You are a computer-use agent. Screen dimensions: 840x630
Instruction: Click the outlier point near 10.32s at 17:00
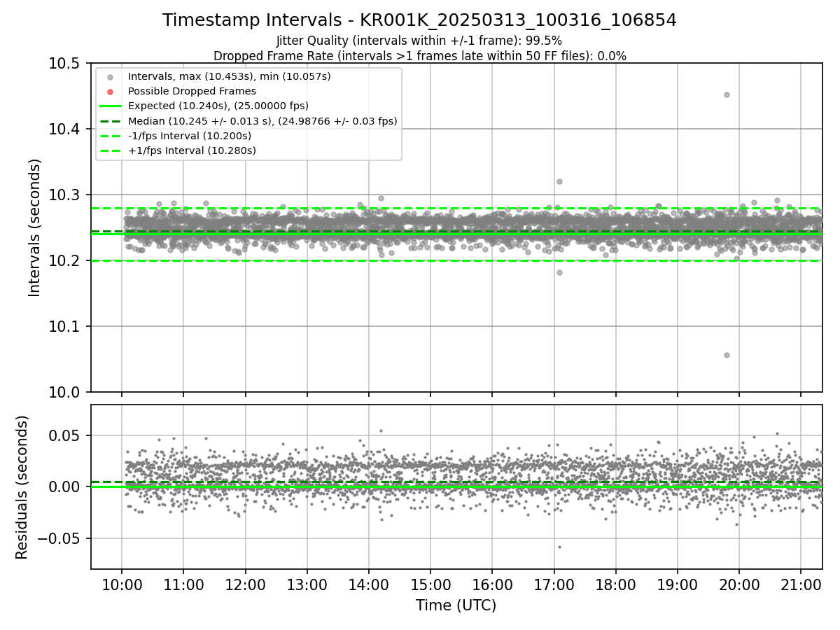[559, 181]
